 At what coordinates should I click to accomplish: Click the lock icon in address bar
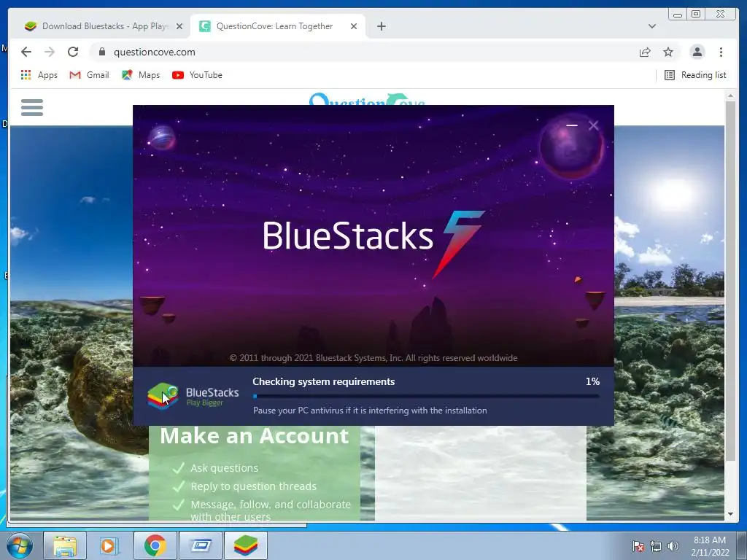tap(102, 52)
